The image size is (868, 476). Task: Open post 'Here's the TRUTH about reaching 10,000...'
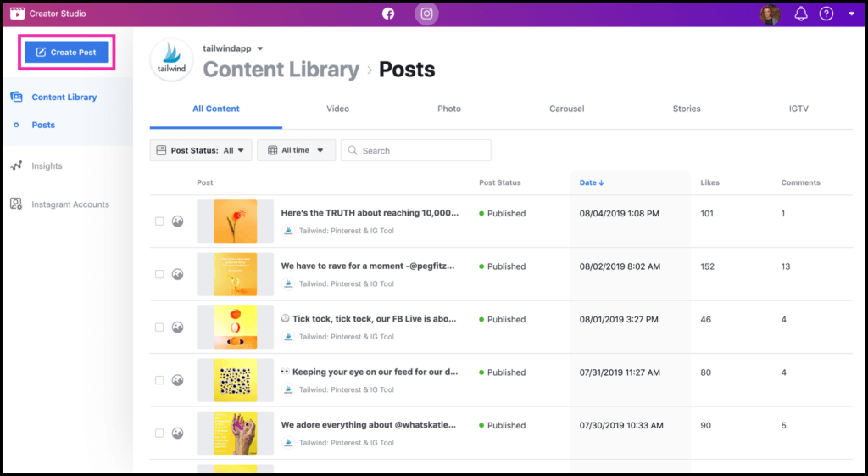click(x=370, y=213)
